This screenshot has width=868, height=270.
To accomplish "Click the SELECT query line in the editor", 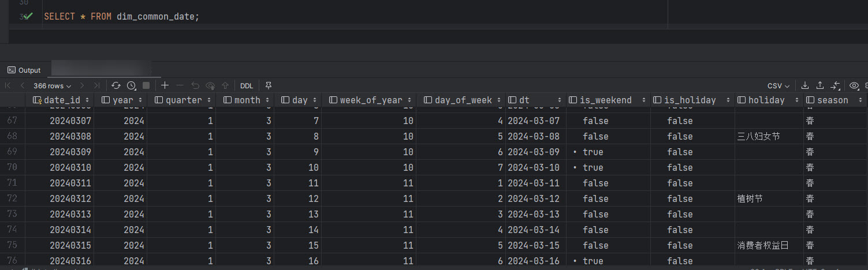I will (x=121, y=16).
